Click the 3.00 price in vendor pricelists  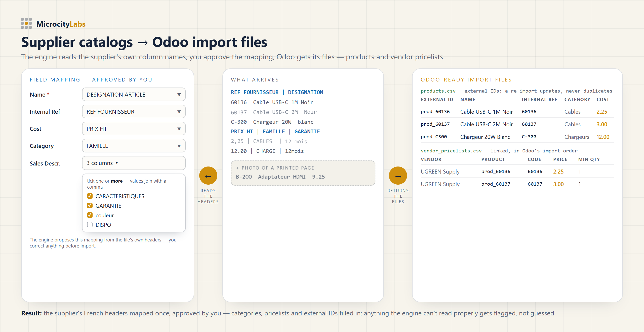click(x=558, y=184)
